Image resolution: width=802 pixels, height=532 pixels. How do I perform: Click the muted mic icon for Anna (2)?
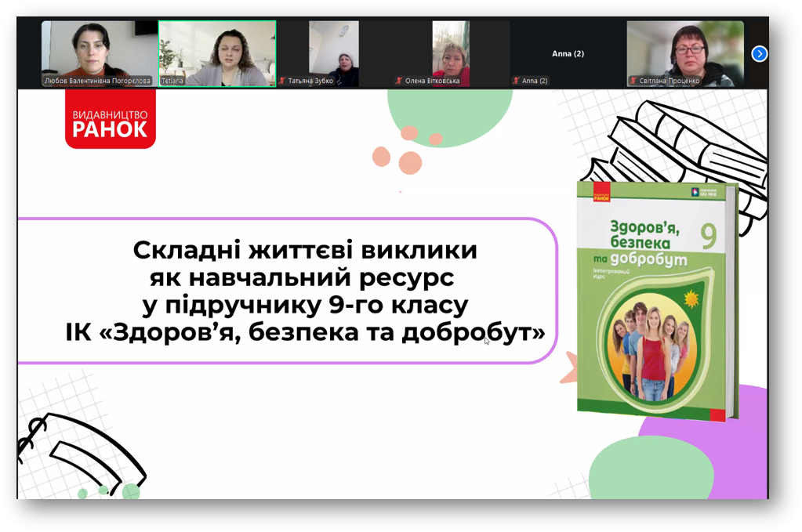coord(516,81)
